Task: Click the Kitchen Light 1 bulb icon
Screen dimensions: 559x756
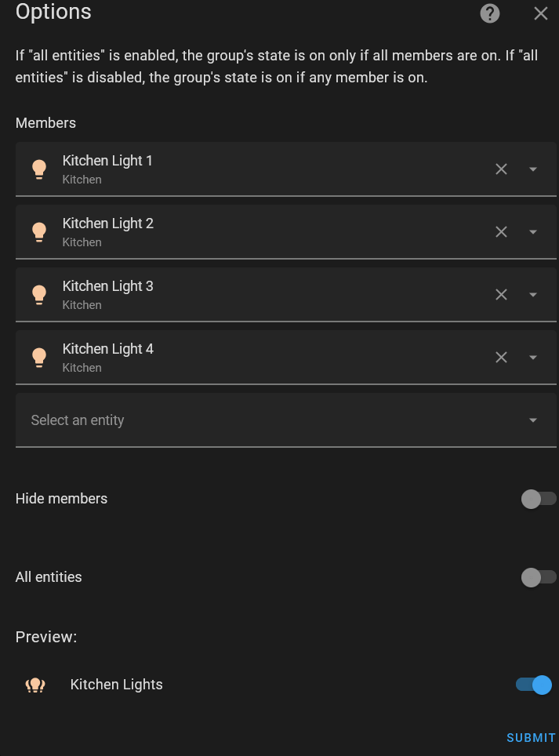Action: point(39,169)
